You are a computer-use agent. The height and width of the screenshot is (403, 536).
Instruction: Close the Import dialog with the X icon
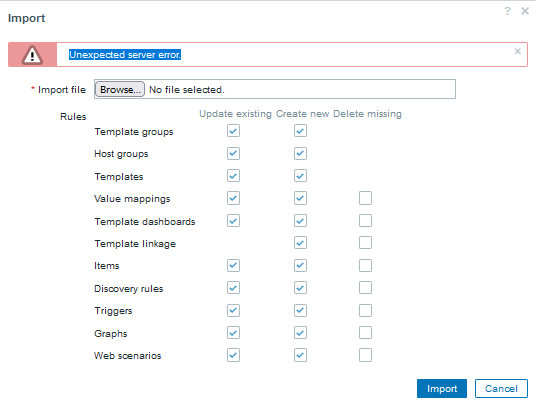point(525,11)
